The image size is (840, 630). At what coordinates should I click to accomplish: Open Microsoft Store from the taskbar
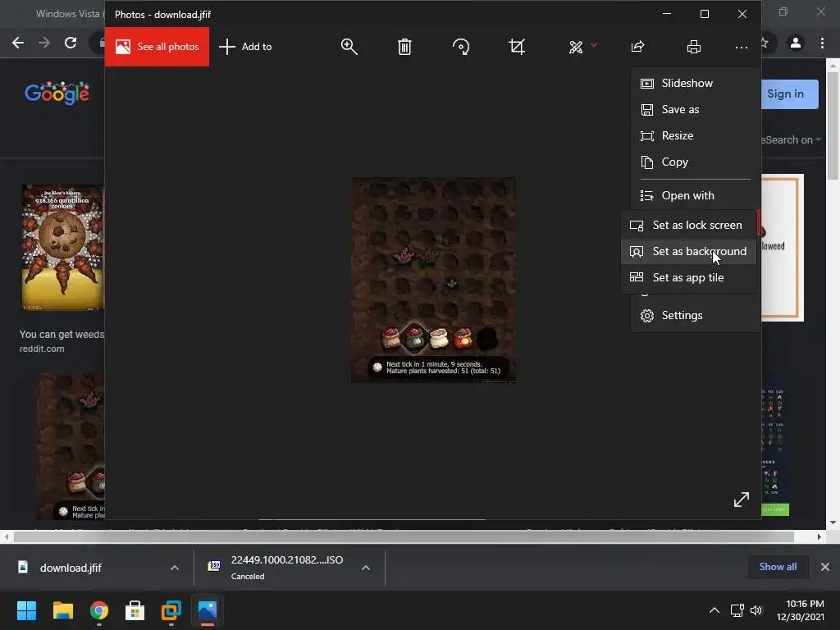click(135, 610)
